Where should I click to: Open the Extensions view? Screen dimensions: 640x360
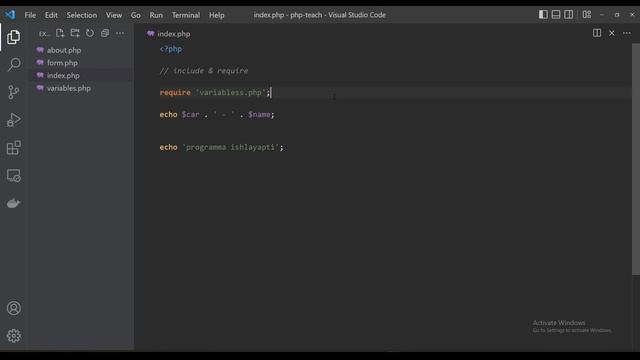click(x=13, y=148)
